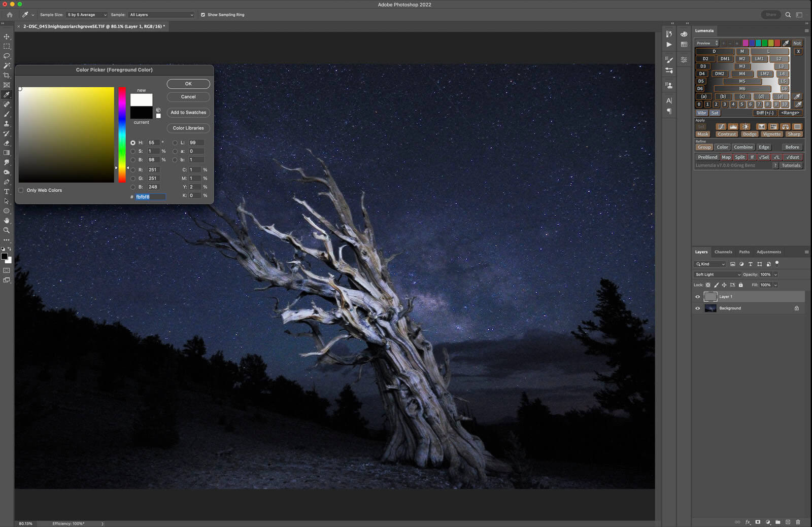Choose the Zoom tool in toolbar
The height and width of the screenshot is (527, 812).
7,230
